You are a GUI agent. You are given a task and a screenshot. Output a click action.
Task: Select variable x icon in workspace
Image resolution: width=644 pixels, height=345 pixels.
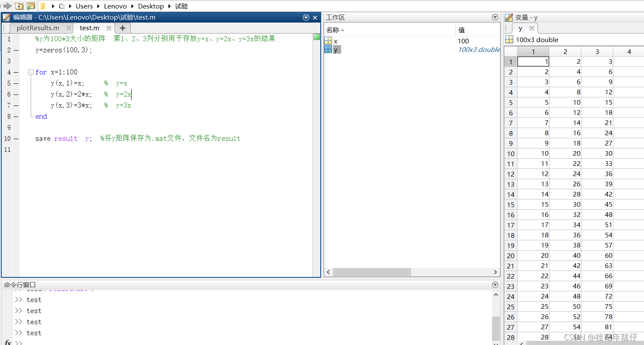[328, 41]
